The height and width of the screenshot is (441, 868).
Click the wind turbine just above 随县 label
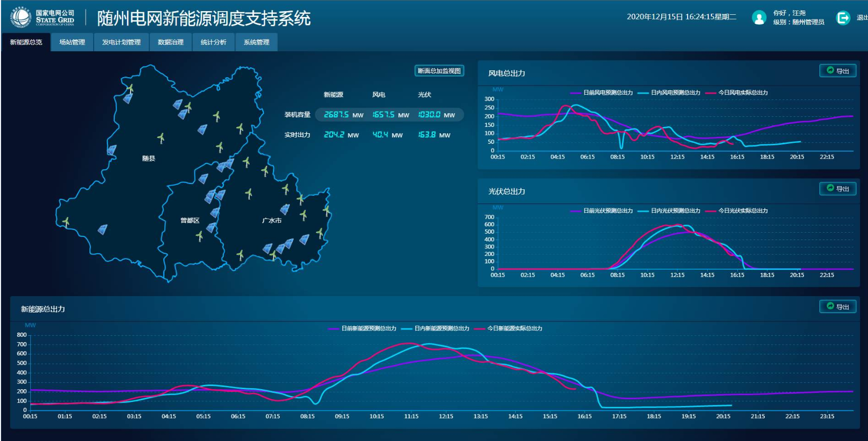pyautogui.click(x=161, y=138)
